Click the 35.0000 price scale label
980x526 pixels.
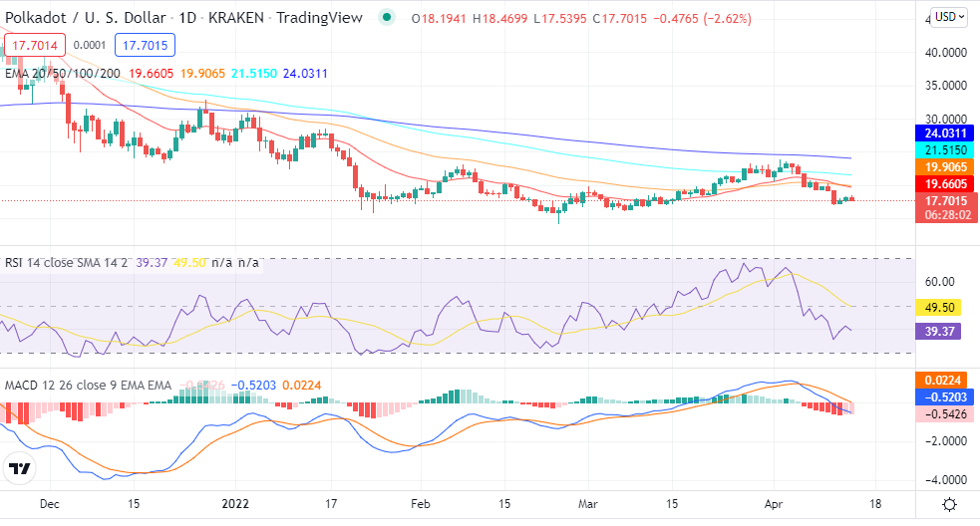point(946,86)
